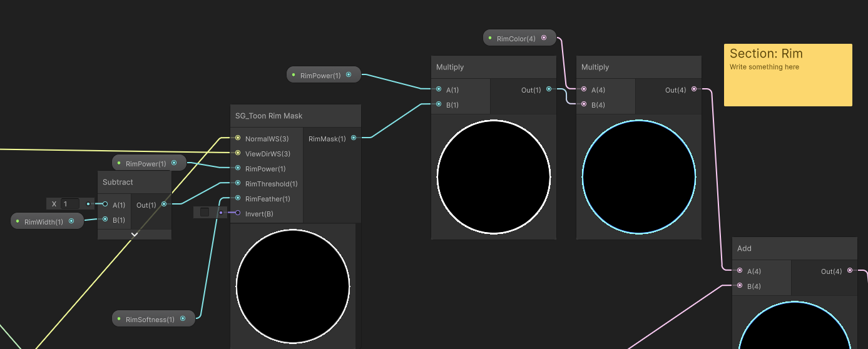
Task: Edit the X value field of Subtract A input
Action: click(x=70, y=204)
